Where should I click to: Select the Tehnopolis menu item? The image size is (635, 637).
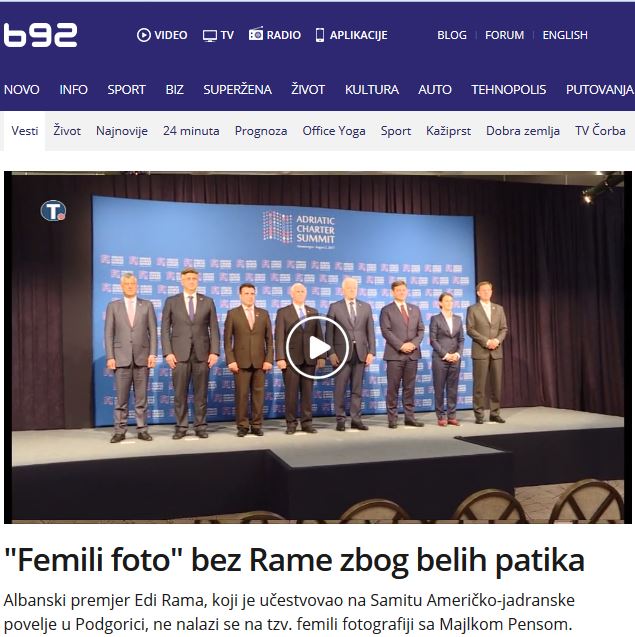click(x=508, y=89)
